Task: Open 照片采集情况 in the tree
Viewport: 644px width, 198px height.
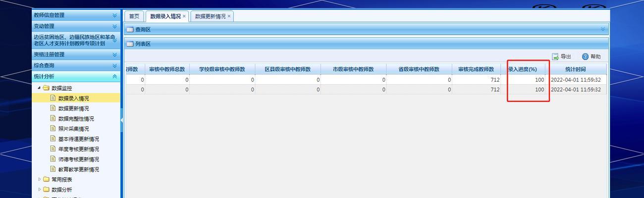Action: [73, 129]
